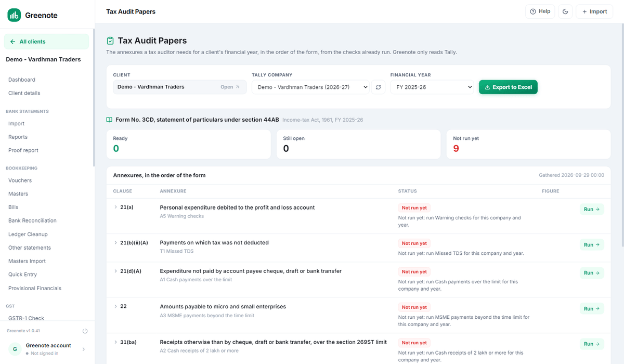Toggle dark mode with the moon icon
The width and height of the screenshot is (624, 364).
click(565, 11)
